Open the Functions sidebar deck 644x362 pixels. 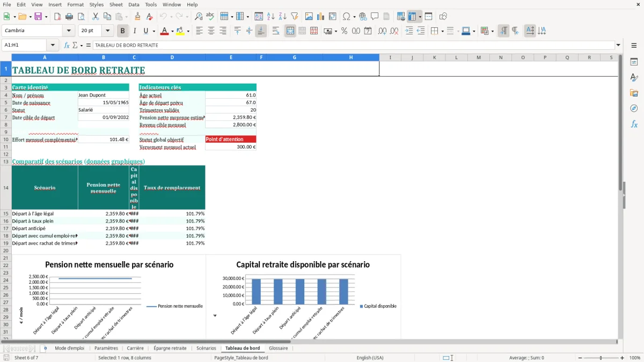[634, 124]
